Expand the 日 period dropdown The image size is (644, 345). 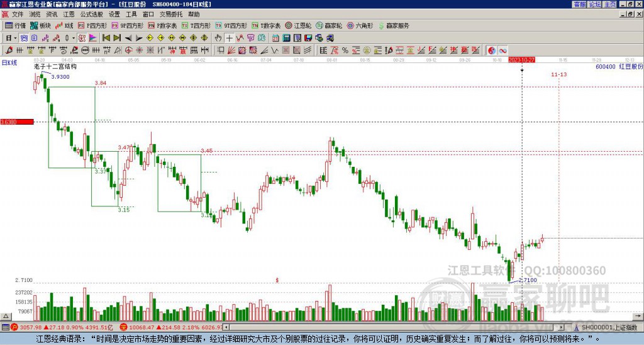[15, 38]
